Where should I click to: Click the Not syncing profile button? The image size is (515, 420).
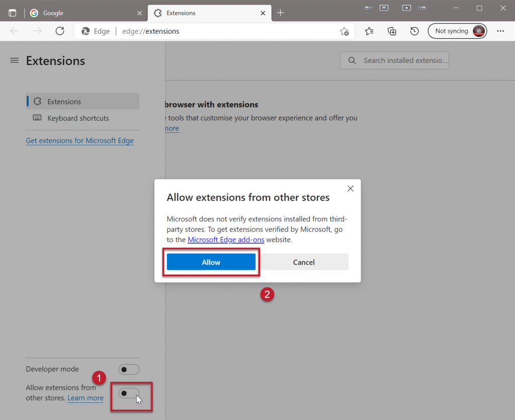click(x=457, y=31)
